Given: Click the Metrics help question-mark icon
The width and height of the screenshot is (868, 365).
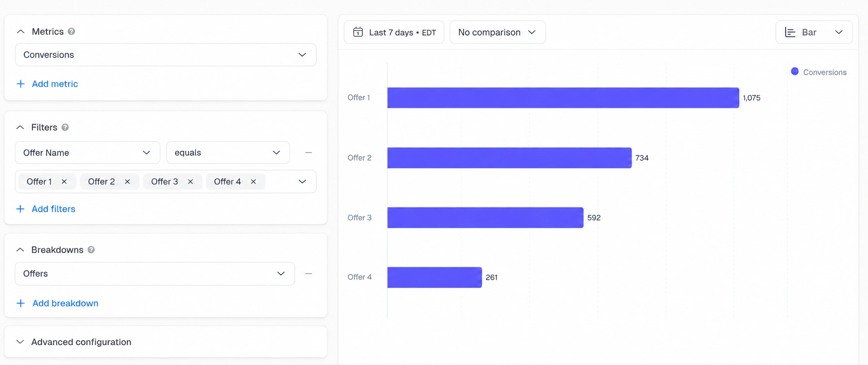Looking at the screenshot, I should coord(71,31).
